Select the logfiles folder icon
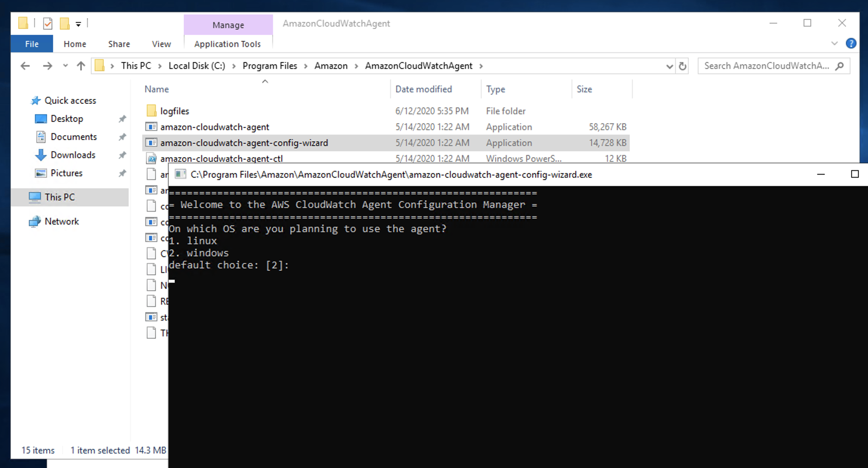 [x=151, y=111]
